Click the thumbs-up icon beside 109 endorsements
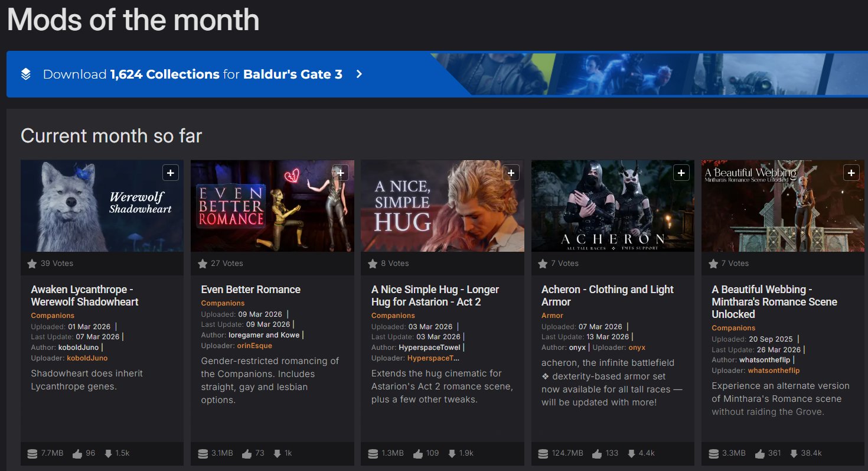 pyautogui.click(x=417, y=454)
